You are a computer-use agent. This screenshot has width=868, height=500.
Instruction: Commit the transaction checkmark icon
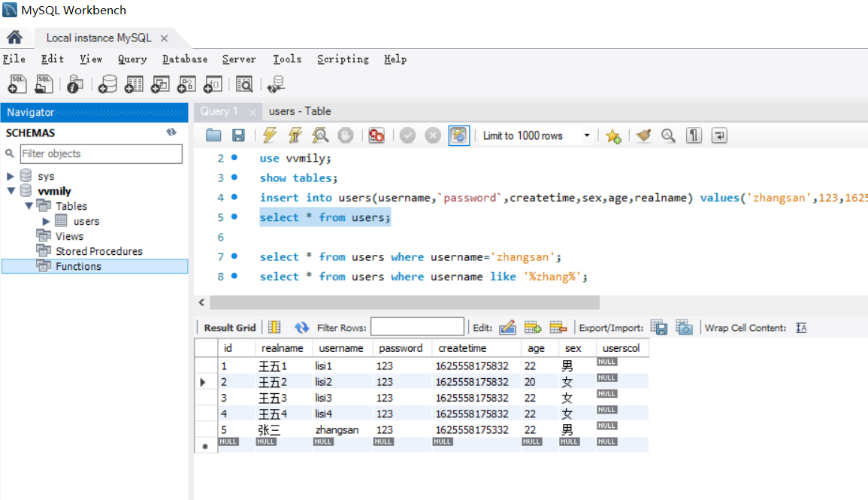407,135
